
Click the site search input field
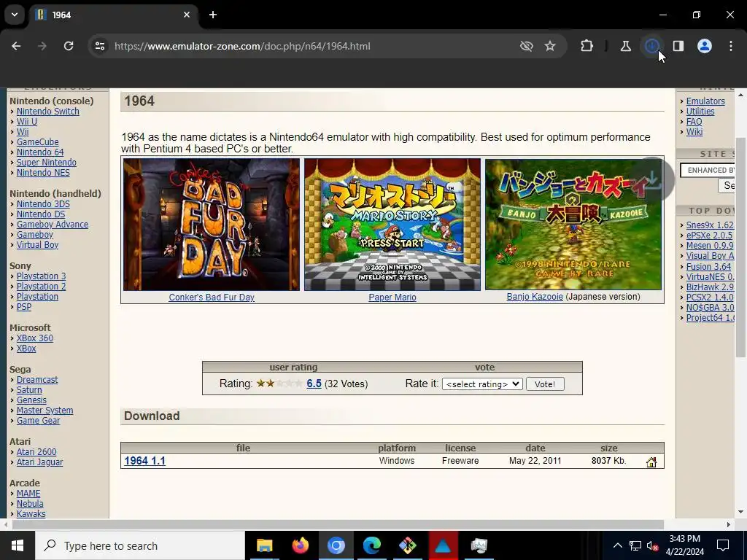(x=708, y=170)
